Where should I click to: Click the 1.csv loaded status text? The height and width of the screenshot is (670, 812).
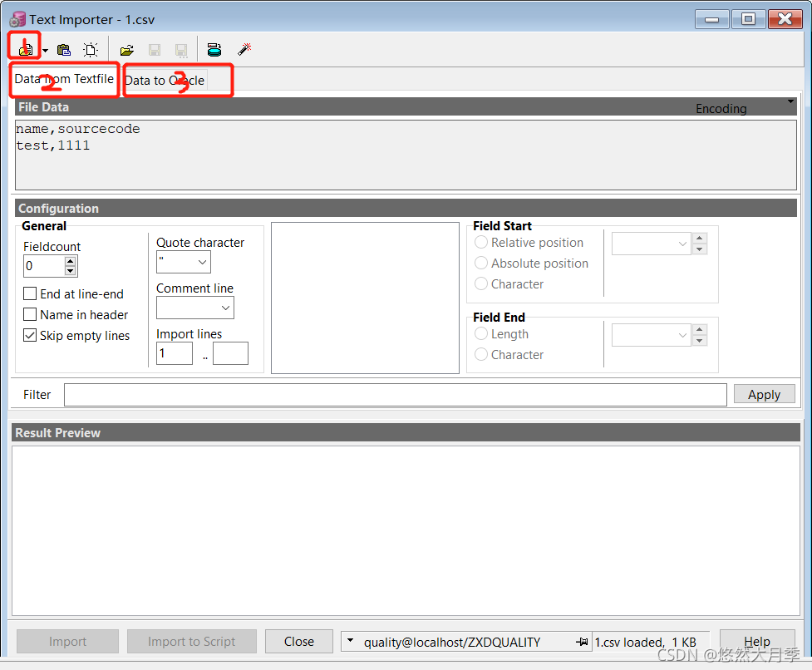coord(645,643)
